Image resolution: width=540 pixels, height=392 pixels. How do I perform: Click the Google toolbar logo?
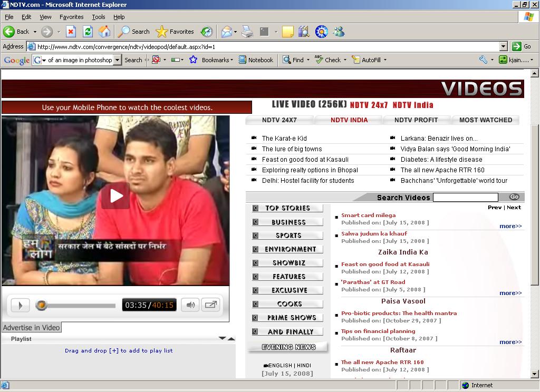click(16, 60)
